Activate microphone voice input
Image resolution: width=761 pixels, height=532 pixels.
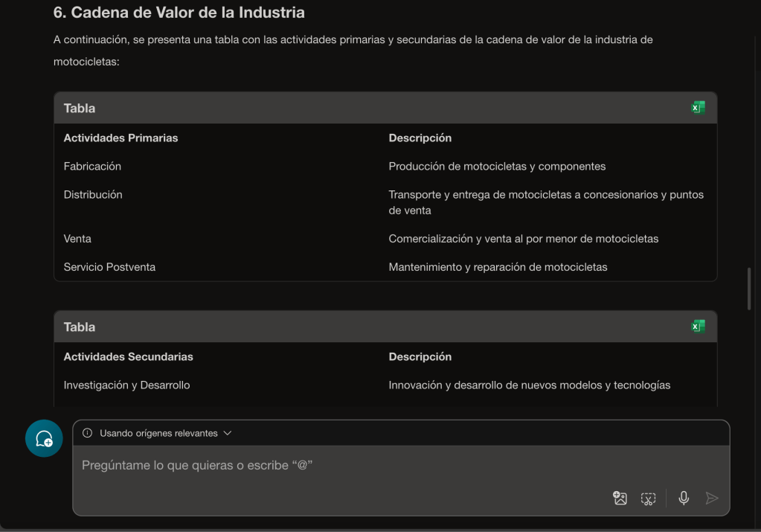pyautogui.click(x=684, y=499)
